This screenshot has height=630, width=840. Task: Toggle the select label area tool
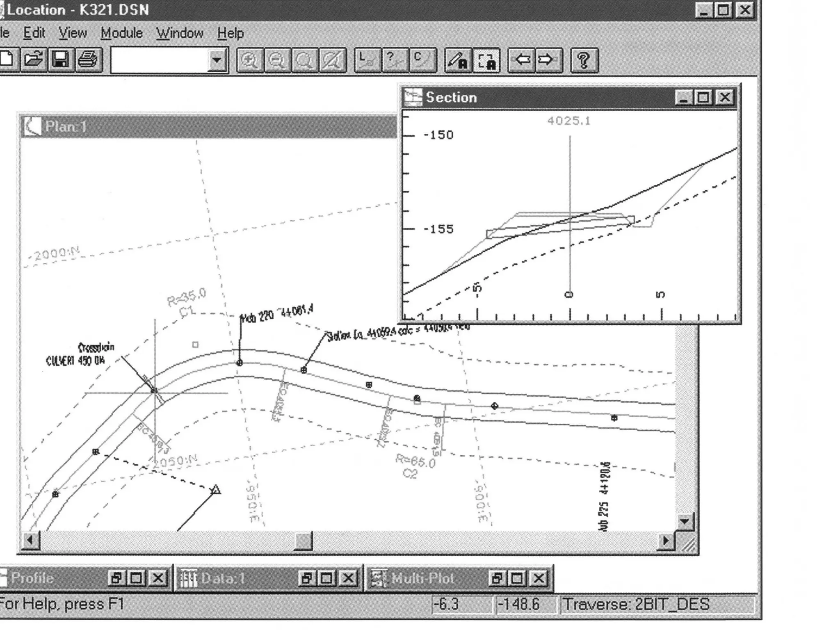(486, 61)
